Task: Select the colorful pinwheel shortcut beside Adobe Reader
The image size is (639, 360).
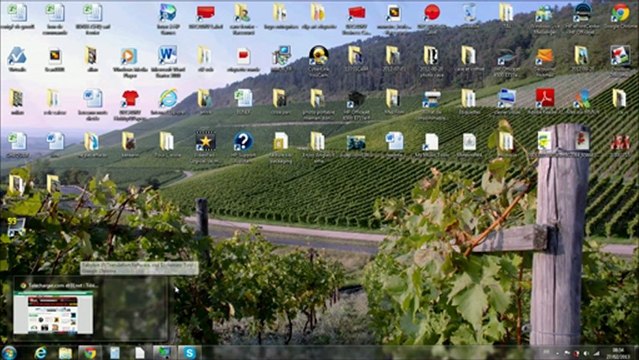Action: (582, 99)
